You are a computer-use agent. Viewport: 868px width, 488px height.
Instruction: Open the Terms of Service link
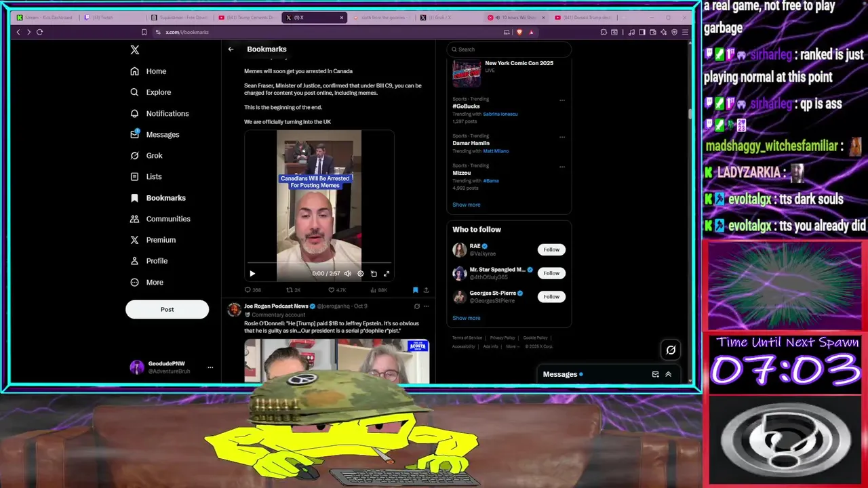coord(467,338)
